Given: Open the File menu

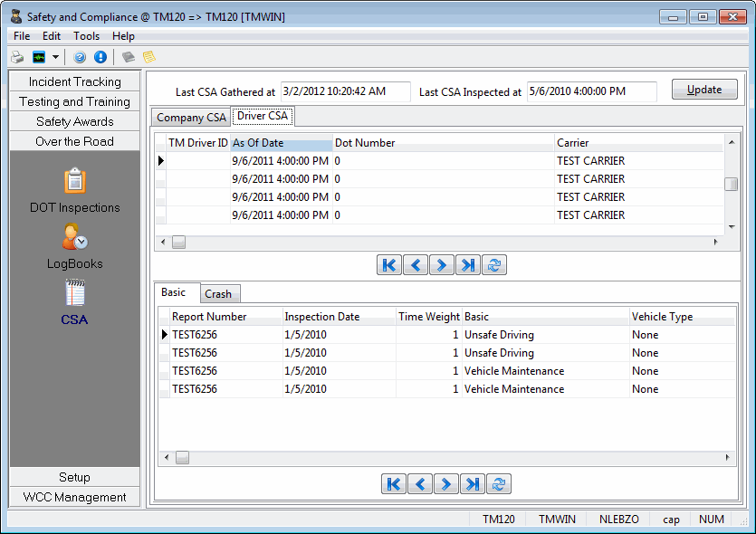Looking at the screenshot, I should tap(22, 36).
